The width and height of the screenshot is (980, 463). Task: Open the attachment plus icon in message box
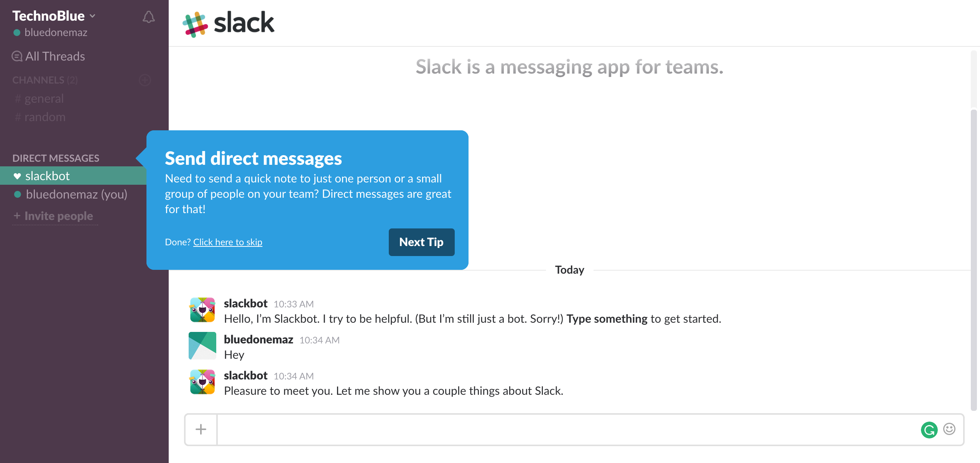click(201, 429)
